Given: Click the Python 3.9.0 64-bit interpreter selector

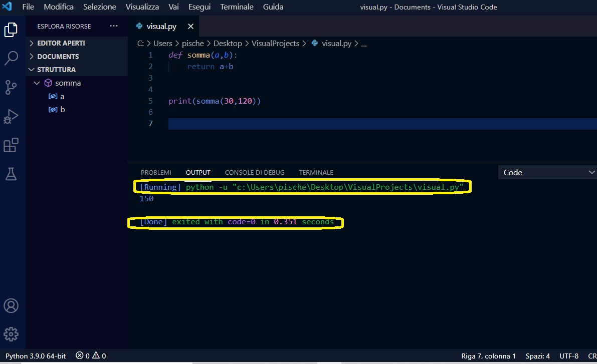Looking at the screenshot, I should point(36,356).
